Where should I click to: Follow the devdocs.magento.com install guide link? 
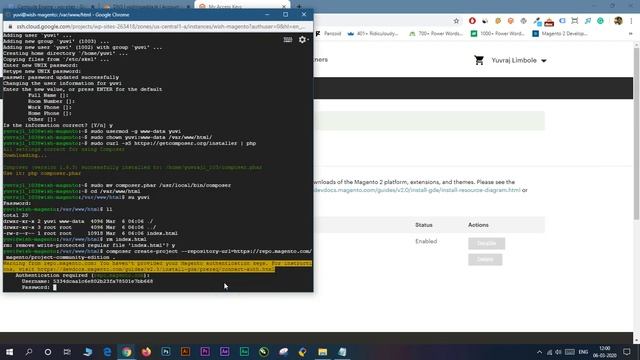tap(417, 190)
